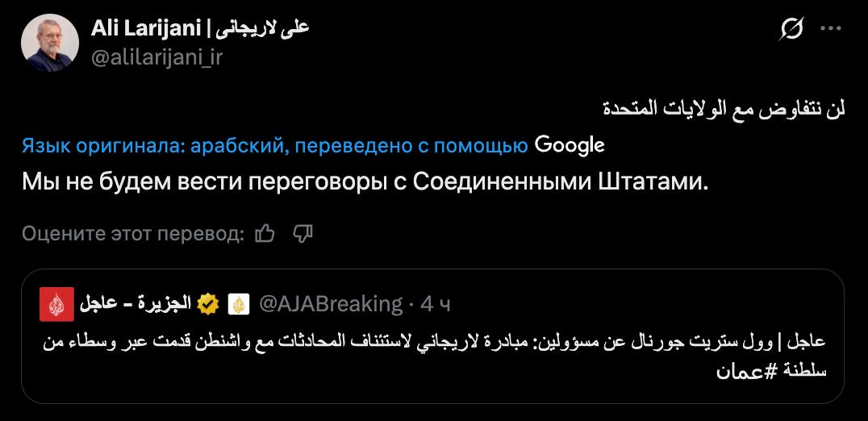Open the three-dot more options menu
Screen dimensions: 868x421
[x=831, y=29]
